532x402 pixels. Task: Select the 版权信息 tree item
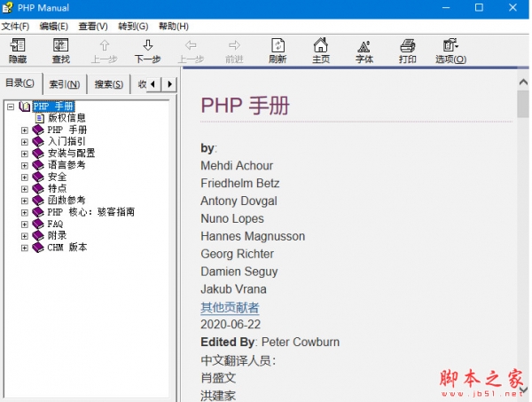click(x=66, y=118)
